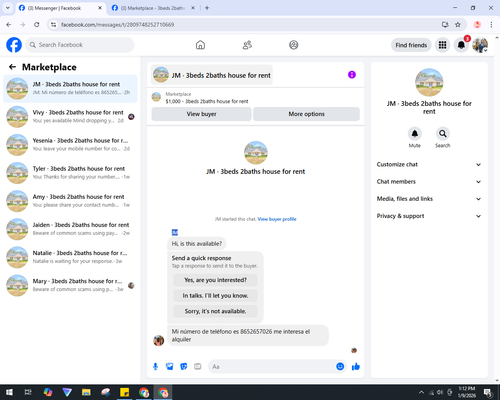Bookmark this page with star icon

tap(458, 25)
